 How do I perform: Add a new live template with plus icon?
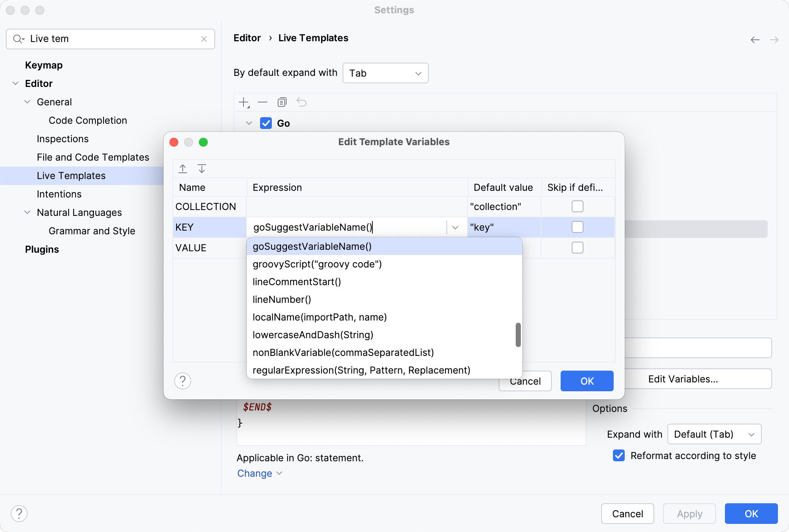click(x=244, y=102)
